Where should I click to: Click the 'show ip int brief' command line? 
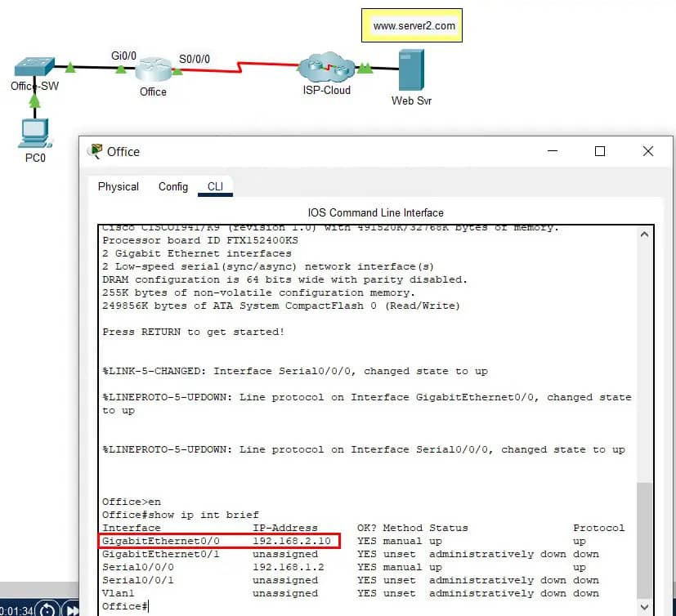coord(180,515)
